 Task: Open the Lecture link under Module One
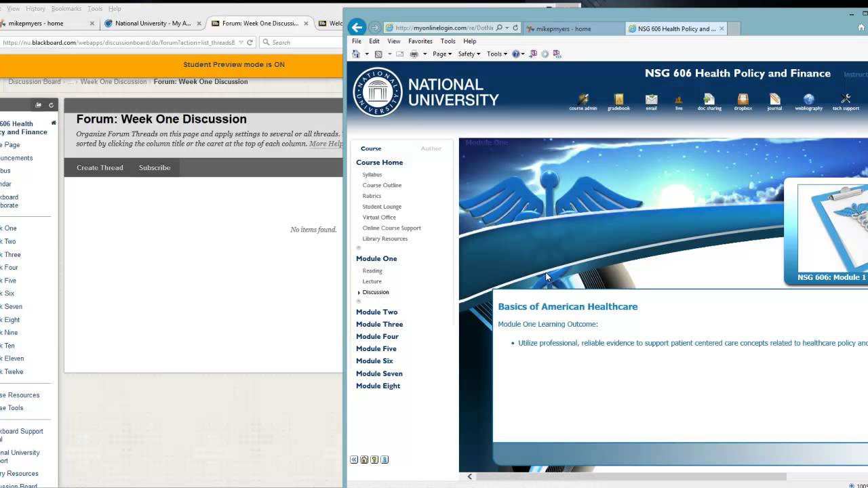(372, 281)
